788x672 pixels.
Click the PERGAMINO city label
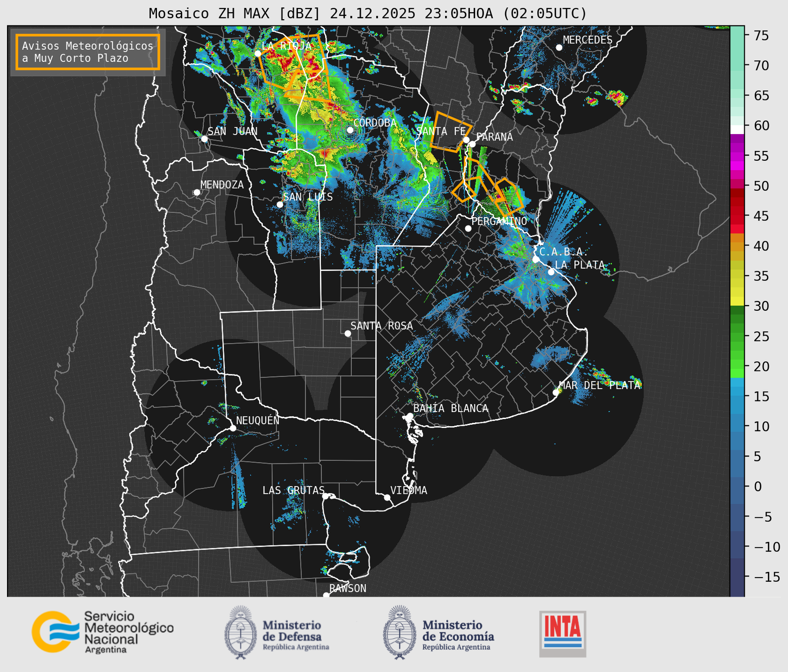point(499,221)
